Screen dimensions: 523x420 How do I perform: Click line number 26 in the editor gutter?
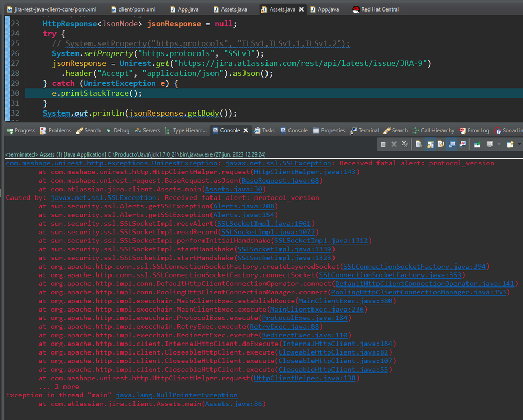point(15,53)
